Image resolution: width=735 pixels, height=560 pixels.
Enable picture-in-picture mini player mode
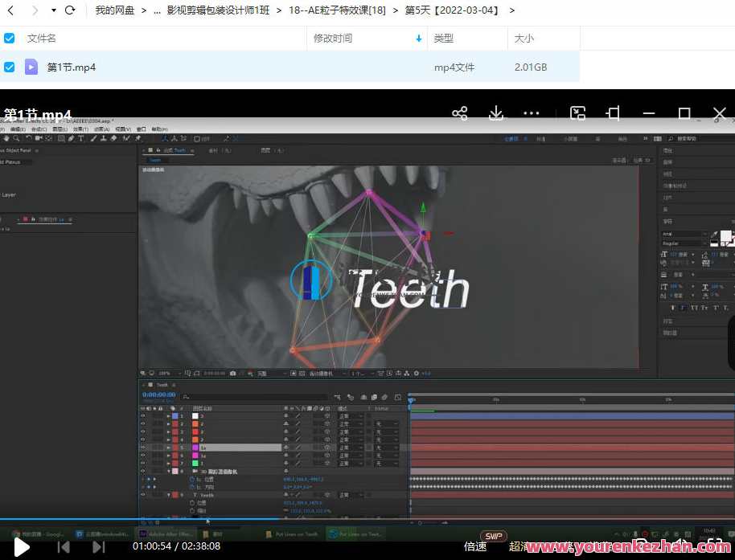tap(577, 113)
